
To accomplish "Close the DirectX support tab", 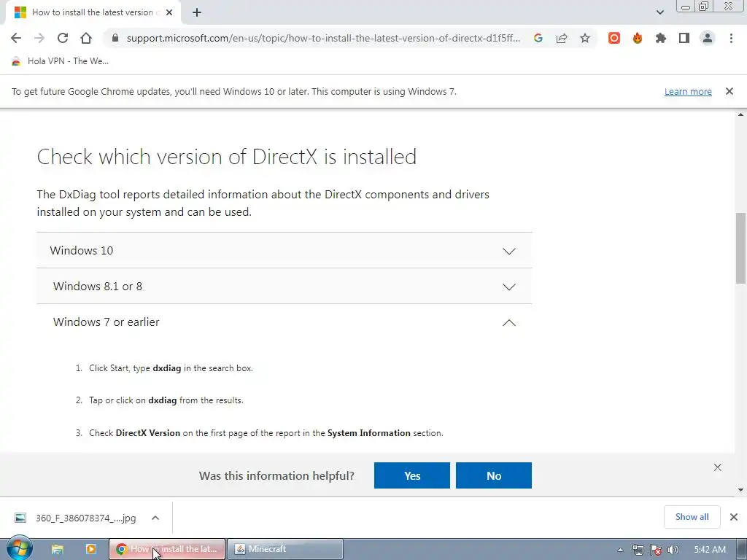I will click(169, 12).
